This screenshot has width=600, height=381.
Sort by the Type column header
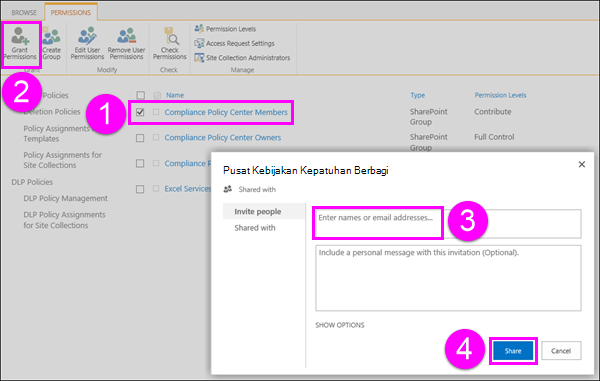coord(417,95)
